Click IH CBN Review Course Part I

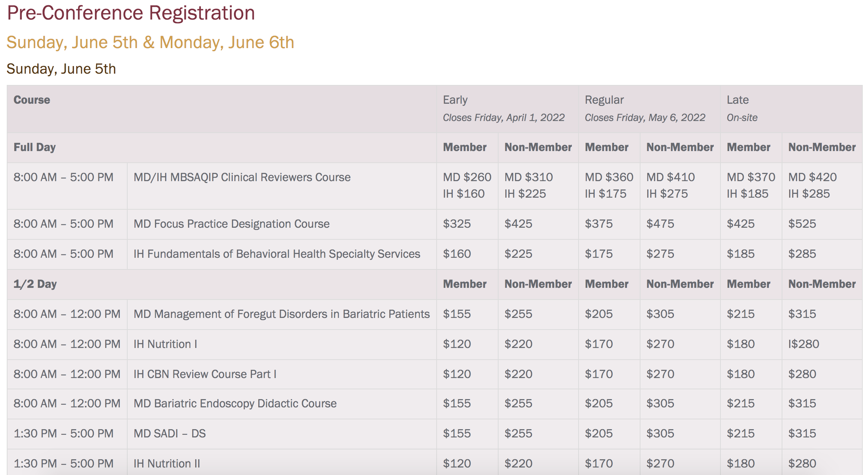point(205,374)
